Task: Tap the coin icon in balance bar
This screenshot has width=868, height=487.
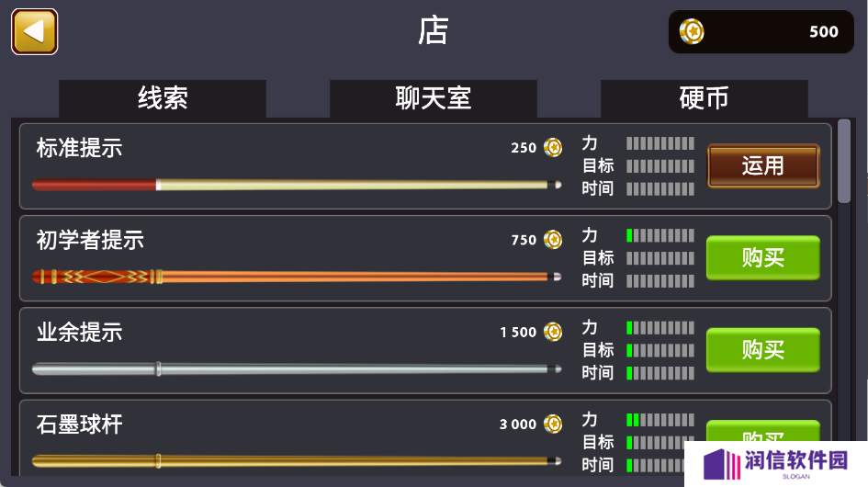Action: (692, 31)
